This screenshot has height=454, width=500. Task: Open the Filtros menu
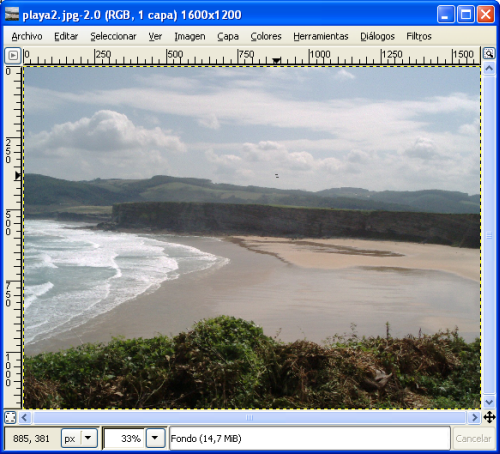pos(419,36)
